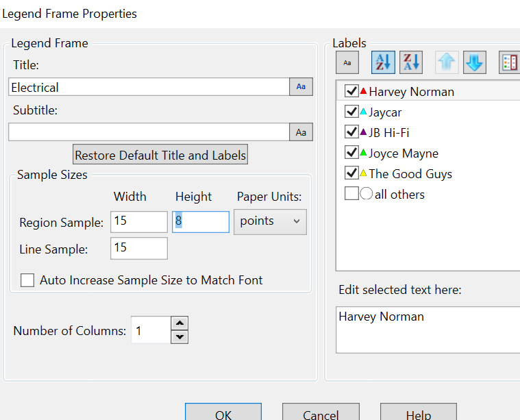The image size is (520, 420).
Task: Click the Edit selected text box
Action: [428, 330]
